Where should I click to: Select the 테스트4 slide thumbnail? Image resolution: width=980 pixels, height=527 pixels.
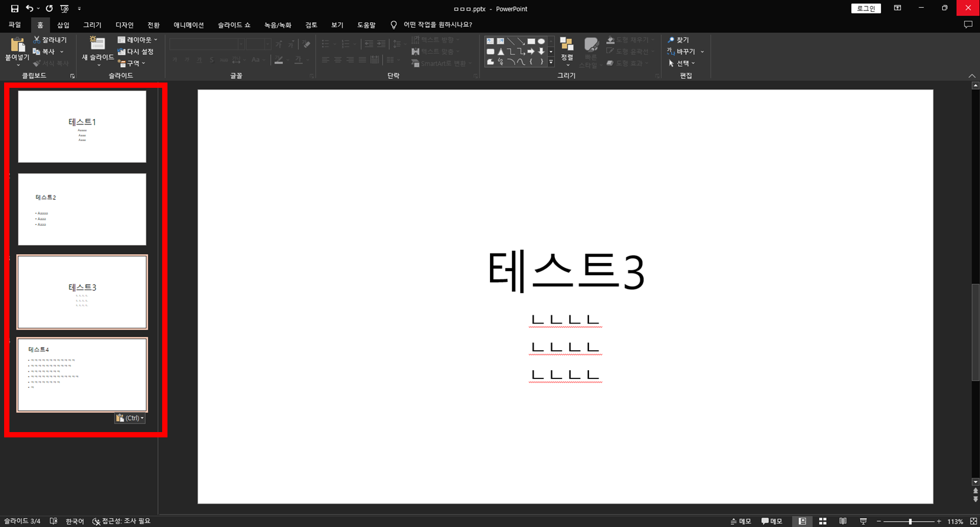[82, 375]
